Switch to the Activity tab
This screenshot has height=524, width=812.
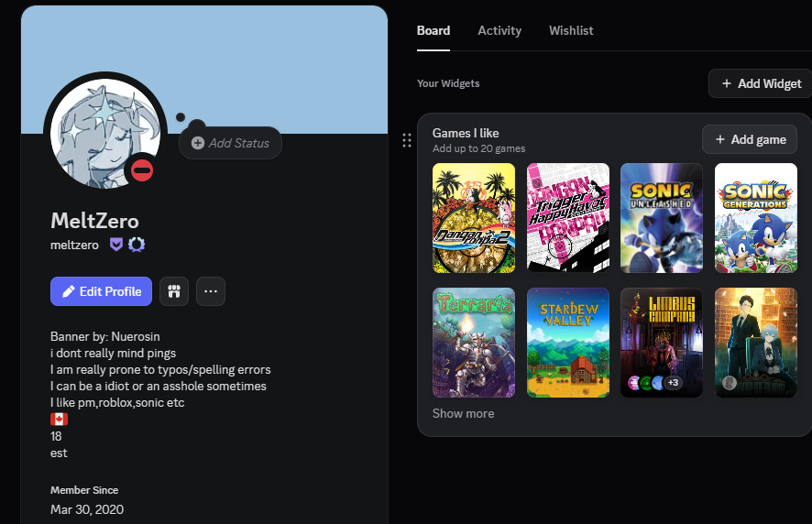click(x=499, y=30)
